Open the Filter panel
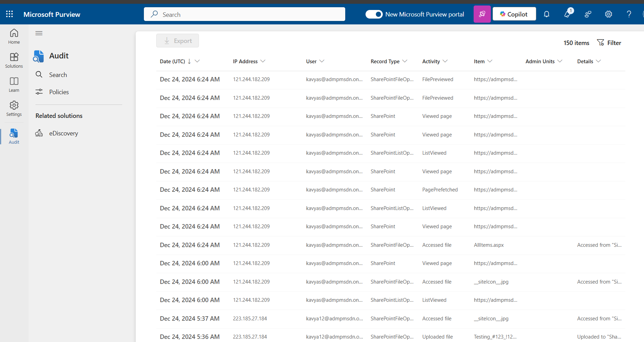Image resolution: width=644 pixels, height=342 pixels. pos(609,43)
